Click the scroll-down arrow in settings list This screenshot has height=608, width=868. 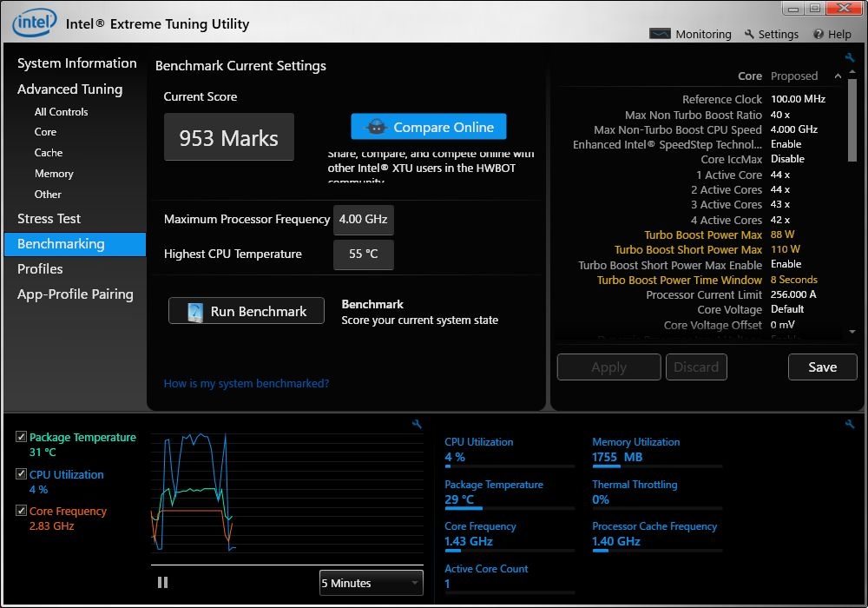coord(852,332)
